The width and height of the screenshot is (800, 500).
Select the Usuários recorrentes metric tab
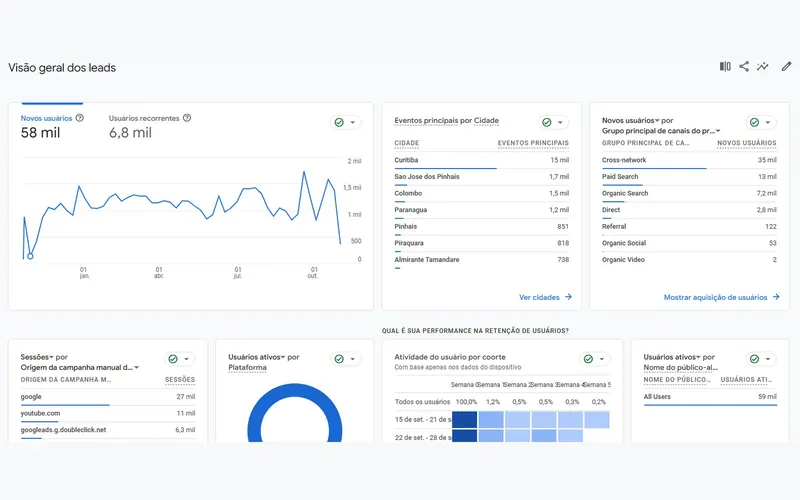click(149, 126)
